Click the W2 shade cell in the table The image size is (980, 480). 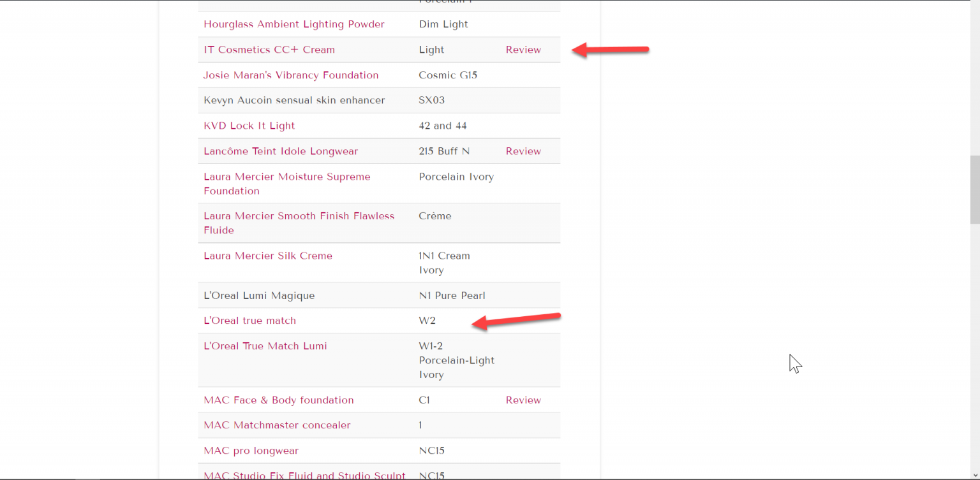pyautogui.click(x=427, y=320)
